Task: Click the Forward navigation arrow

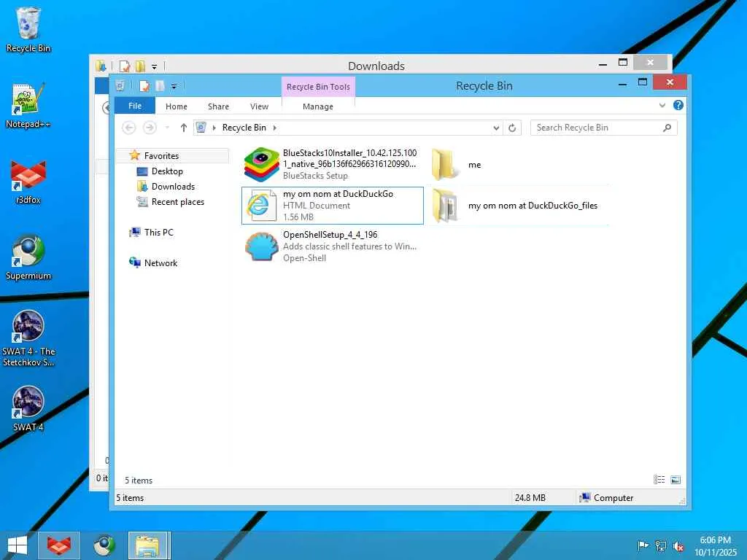Action: point(150,128)
